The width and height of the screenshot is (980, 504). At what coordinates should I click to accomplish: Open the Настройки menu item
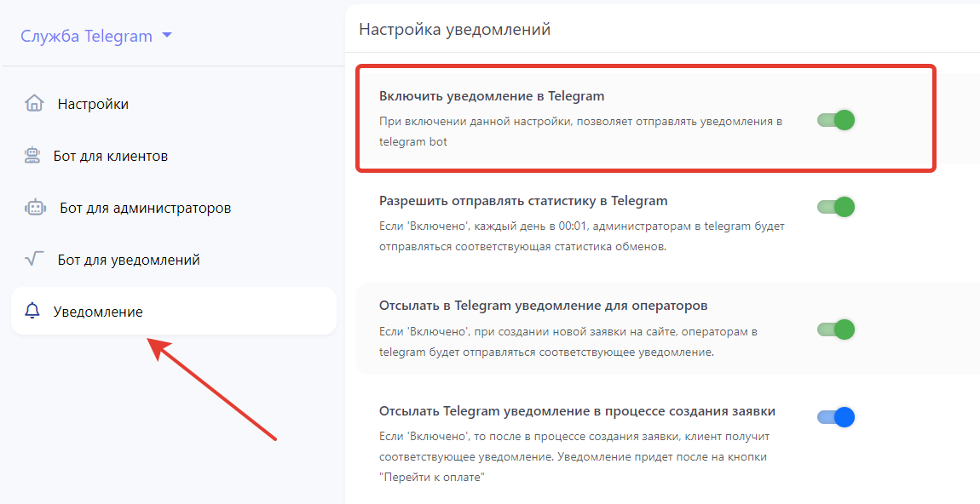(x=93, y=104)
